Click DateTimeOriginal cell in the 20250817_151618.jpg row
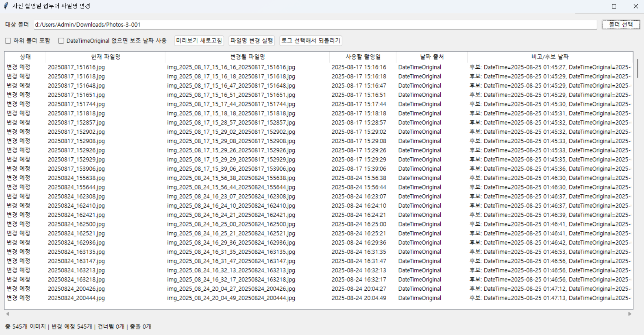Image resolution: width=644 pixels, height=335 pixels. click(x=420, y=76)
